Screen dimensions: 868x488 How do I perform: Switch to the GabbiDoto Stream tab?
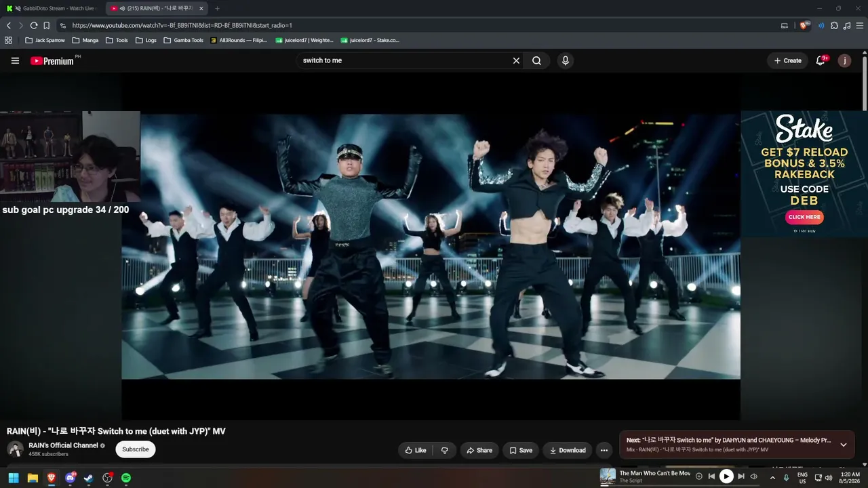coord(53,8)
